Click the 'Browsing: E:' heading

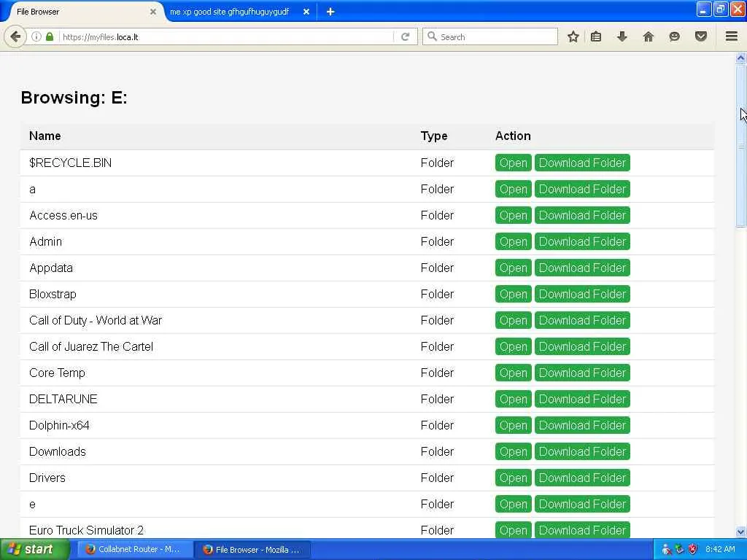tap(74, 98)
